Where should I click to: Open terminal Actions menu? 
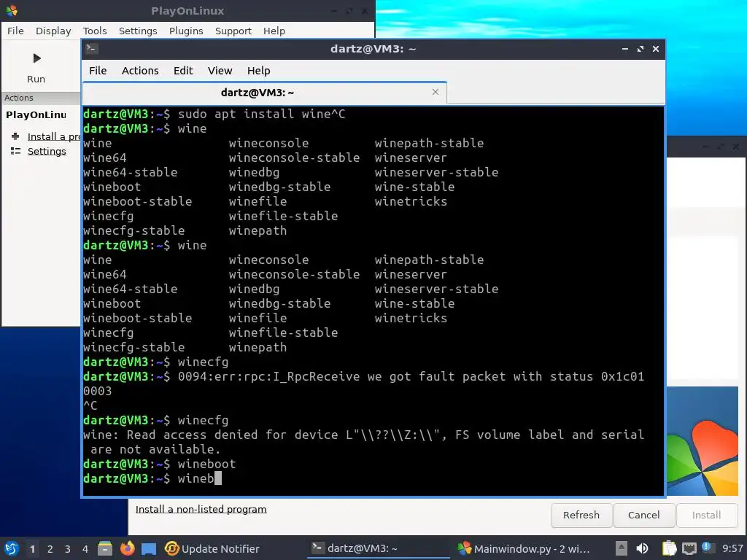coord(140,71)
